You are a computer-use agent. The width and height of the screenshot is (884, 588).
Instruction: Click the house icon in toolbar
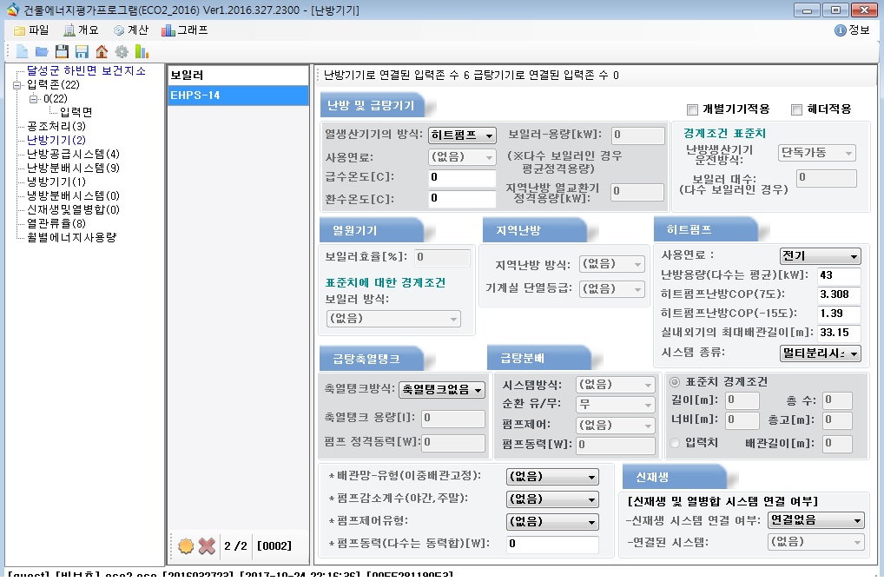[x=102, y=51]
